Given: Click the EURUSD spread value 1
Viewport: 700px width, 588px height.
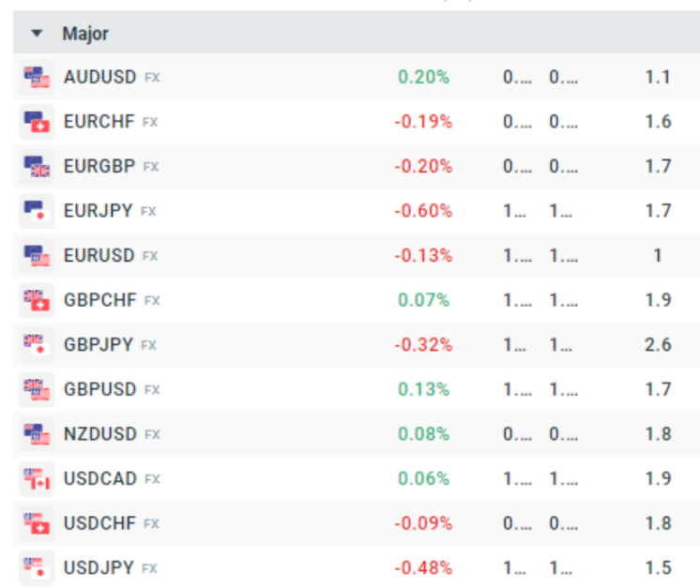Looking at the screenshot, I should click(658, 256).
